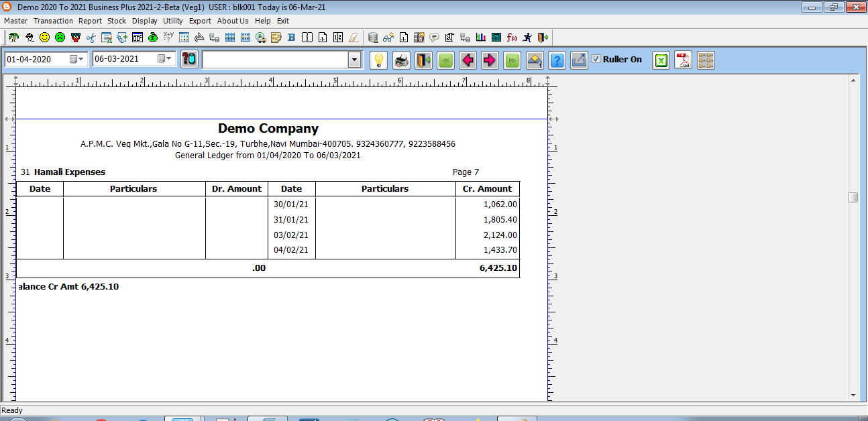This screenshot has width=868, height=421.
Task: Click the vertical scrollbar thumb
Action: pos(853,197)
